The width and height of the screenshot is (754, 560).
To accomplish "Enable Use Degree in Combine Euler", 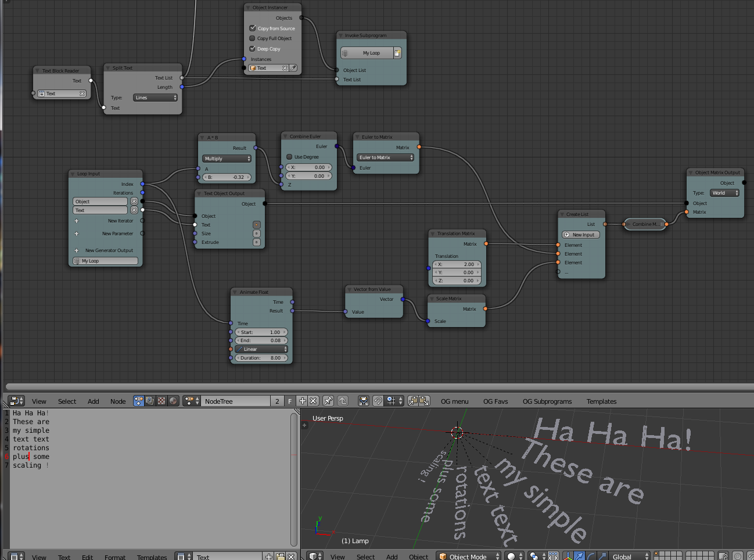I will (289, 157).
